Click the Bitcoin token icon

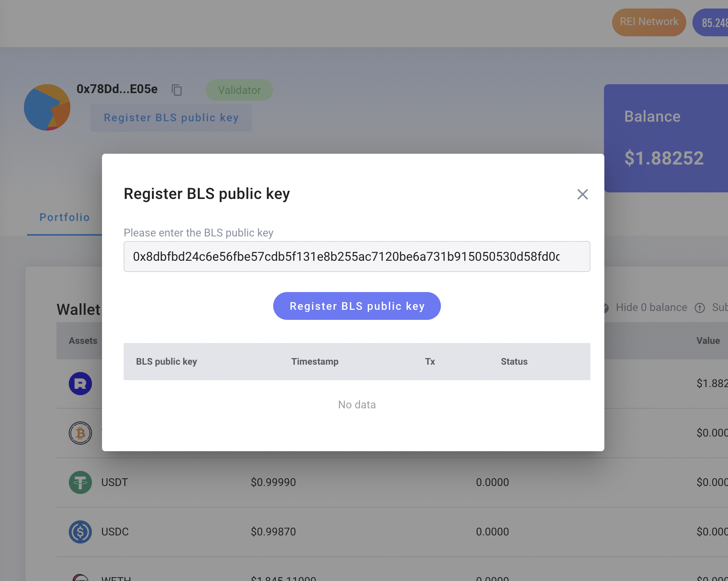pyautogui.click(x=80, y=433)
